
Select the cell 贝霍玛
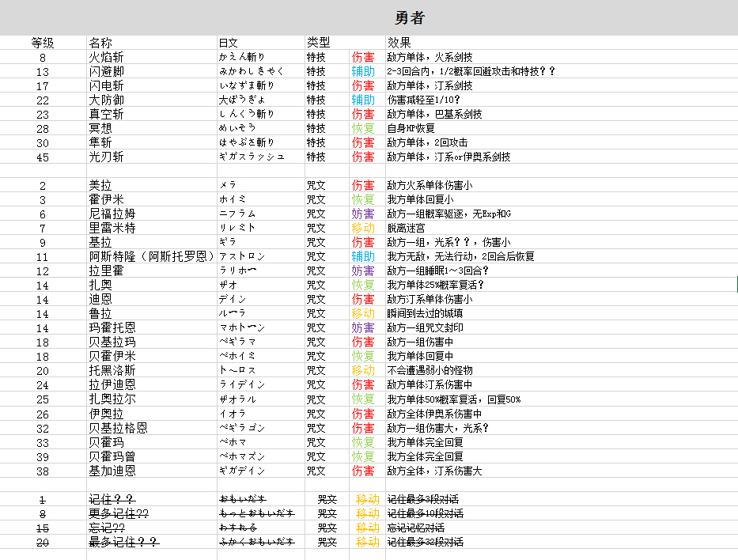(106, 442)
